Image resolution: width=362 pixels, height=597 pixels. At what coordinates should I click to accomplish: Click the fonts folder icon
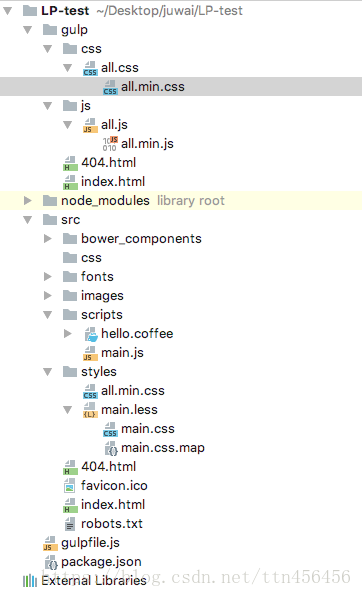[x=70, y=277]
